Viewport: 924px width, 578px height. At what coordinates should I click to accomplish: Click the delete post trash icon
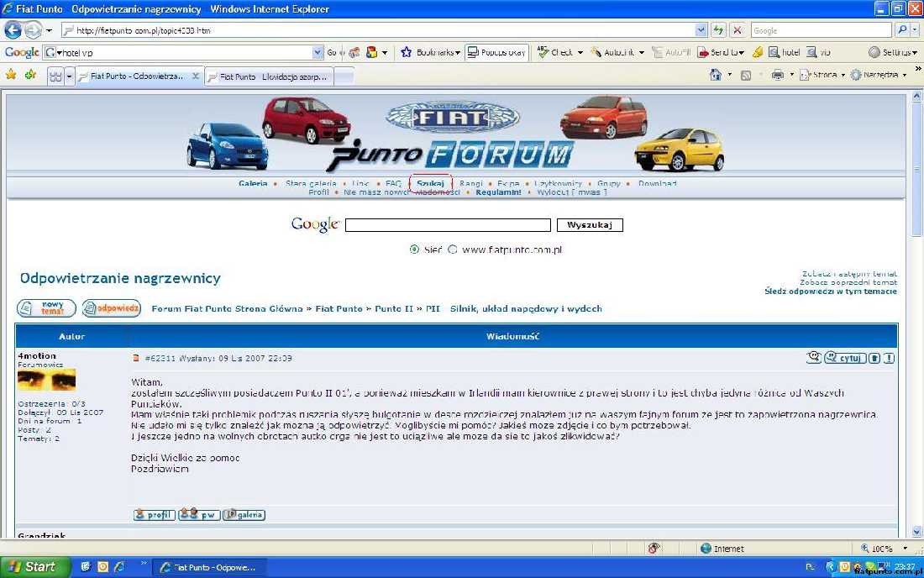pos(874,358)
